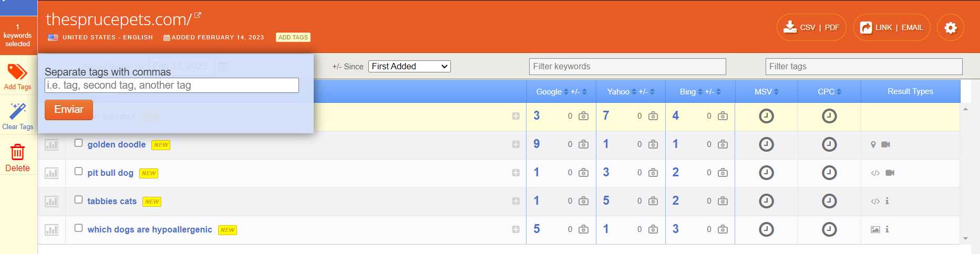Open the golden doodle keyword link

click(x=117, y=144)
